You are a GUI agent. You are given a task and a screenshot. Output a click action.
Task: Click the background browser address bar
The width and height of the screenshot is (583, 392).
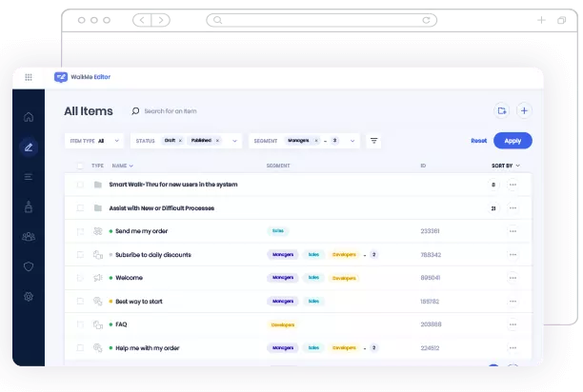322,20
